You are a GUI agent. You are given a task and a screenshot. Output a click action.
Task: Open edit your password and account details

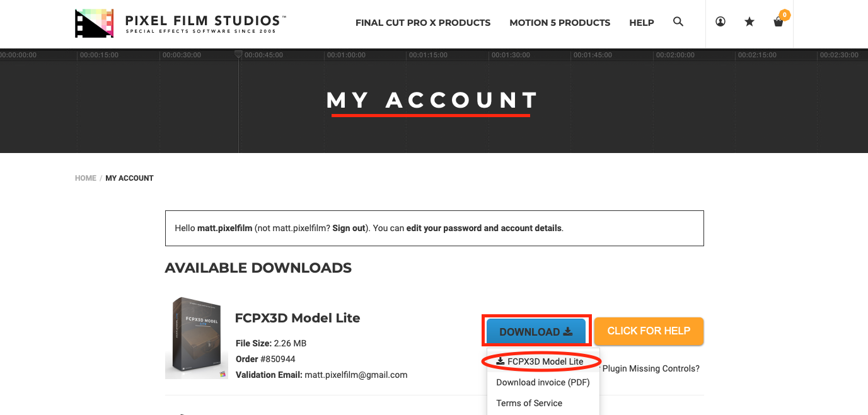(x=484, y=228)
